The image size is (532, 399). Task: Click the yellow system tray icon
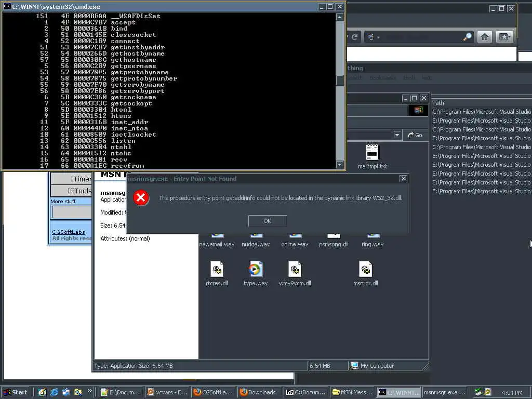coord(488,392)
